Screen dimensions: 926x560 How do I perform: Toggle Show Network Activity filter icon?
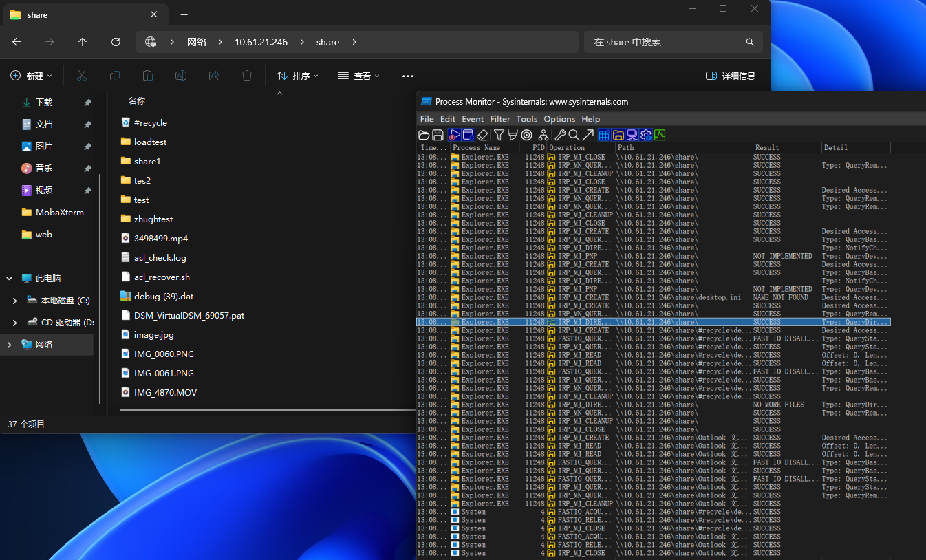pos(632,135)
